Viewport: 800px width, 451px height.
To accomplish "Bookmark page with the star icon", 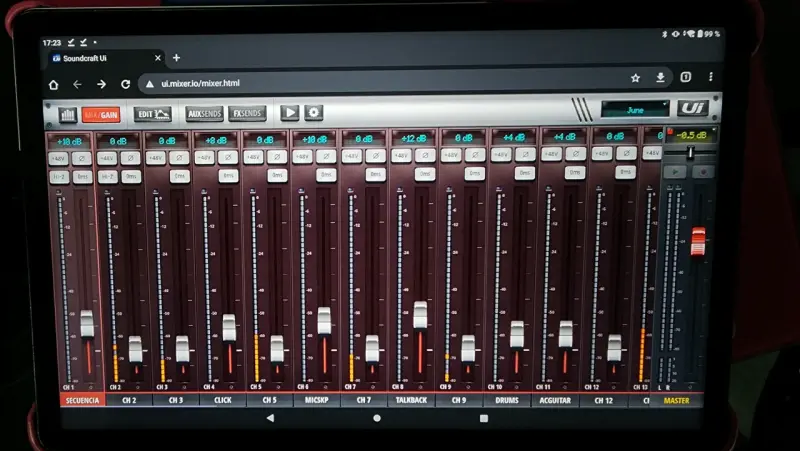I will click(635, 78).
